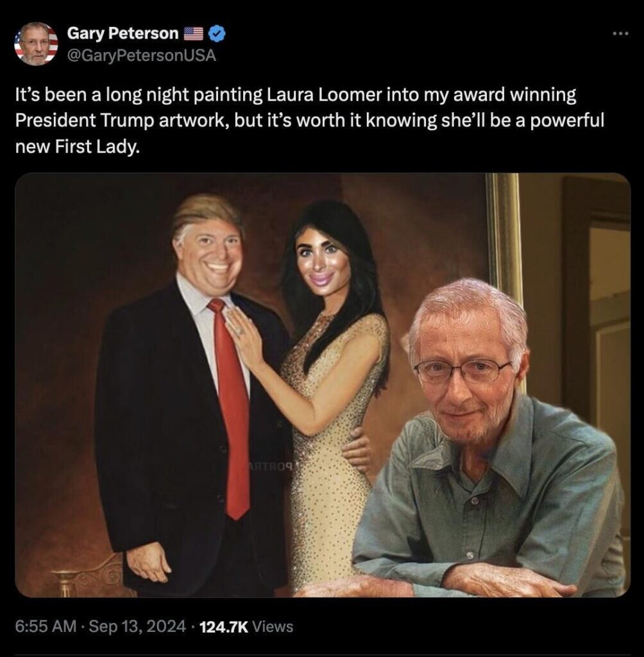The width and height of the screenshot is (644, 657).
Task: Open the Gary Peterson display name link
Action: point(123,33)
